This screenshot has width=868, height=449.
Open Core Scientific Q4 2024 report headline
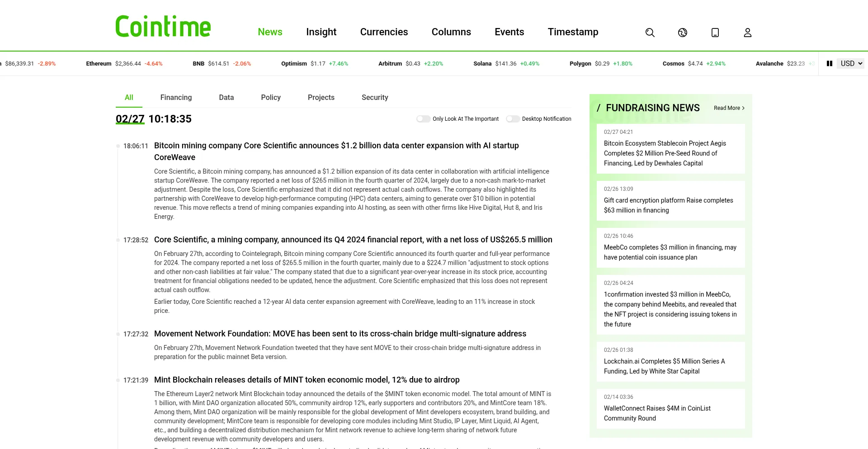(x=353, y=240)
